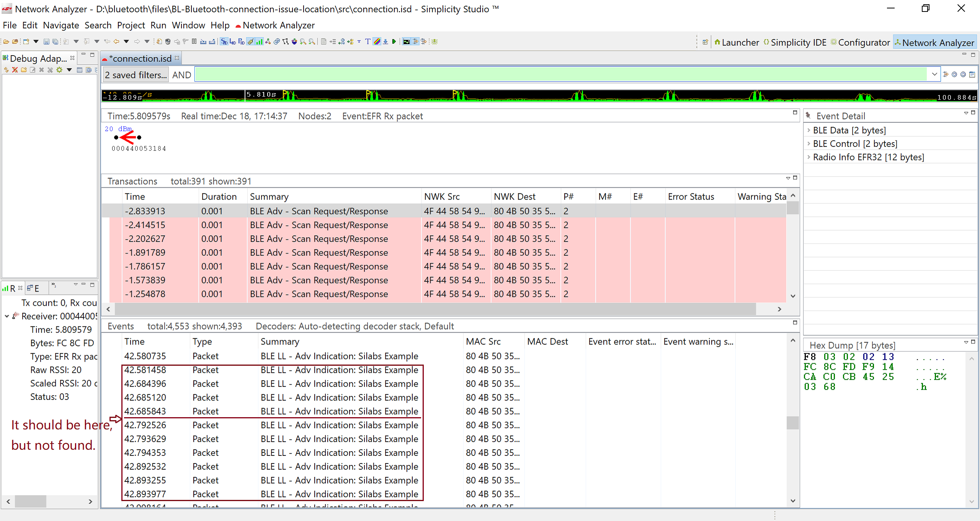980x521 pixels.
Task: Click the large T text toolbar icon
Action: point(367,41)
